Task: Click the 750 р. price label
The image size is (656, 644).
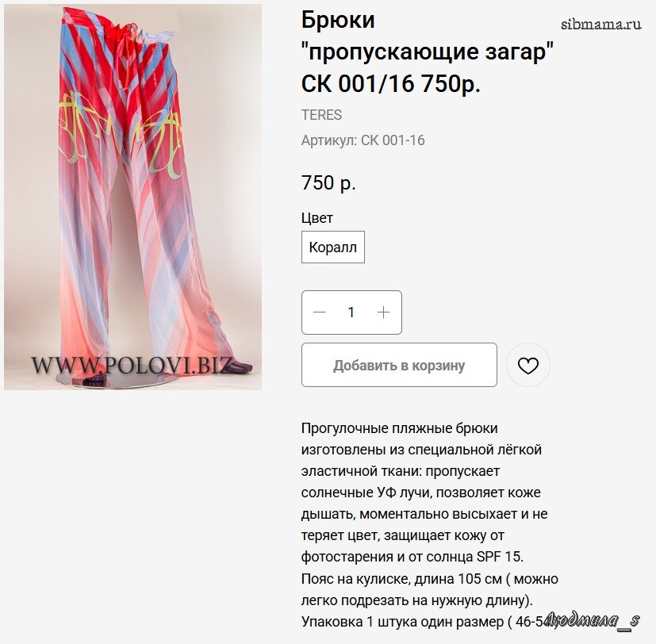Action: (x=329, y=182)
